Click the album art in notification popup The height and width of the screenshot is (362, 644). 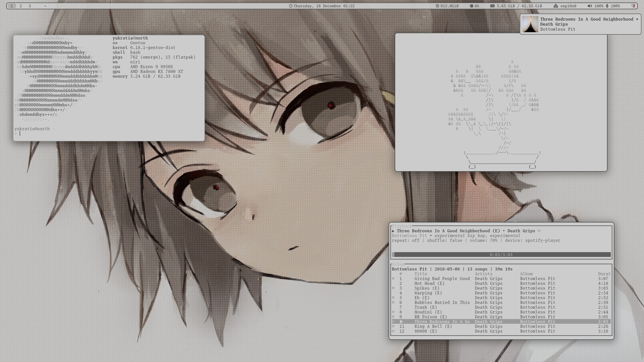[x=530, y=24]
